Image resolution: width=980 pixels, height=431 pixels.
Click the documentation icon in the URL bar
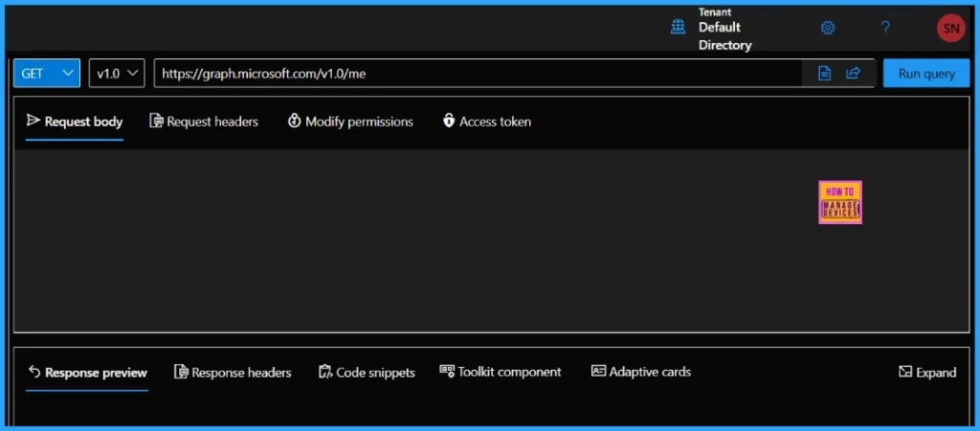pyautogui.click(x=825, y=74)
